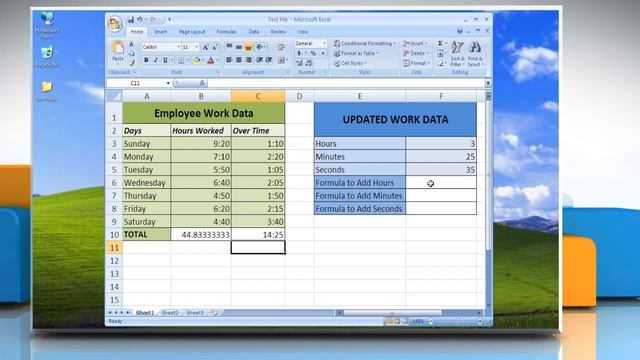Image resolution: width=640 pixels, height=360 pixels.
Task: Apply accounting dollar number format
Action: (x=300, y=53)
